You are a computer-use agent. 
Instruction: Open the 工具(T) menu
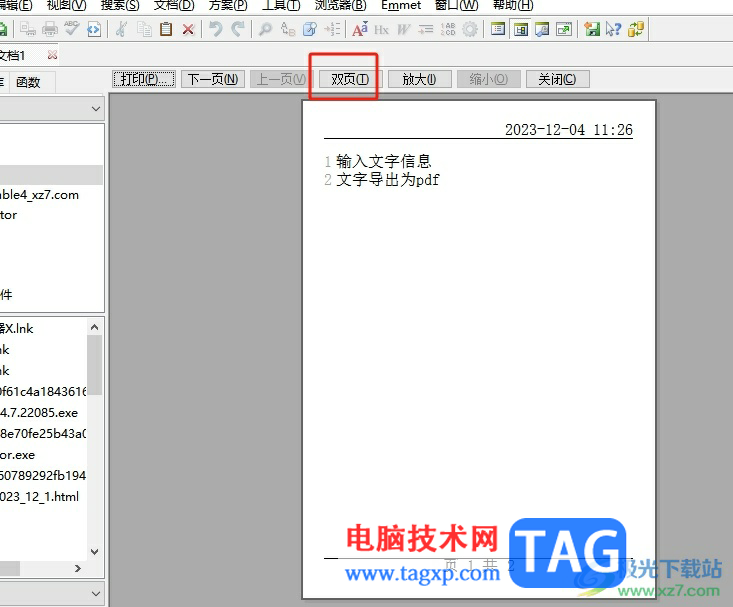pyautogui.click(x=281, y=5)
